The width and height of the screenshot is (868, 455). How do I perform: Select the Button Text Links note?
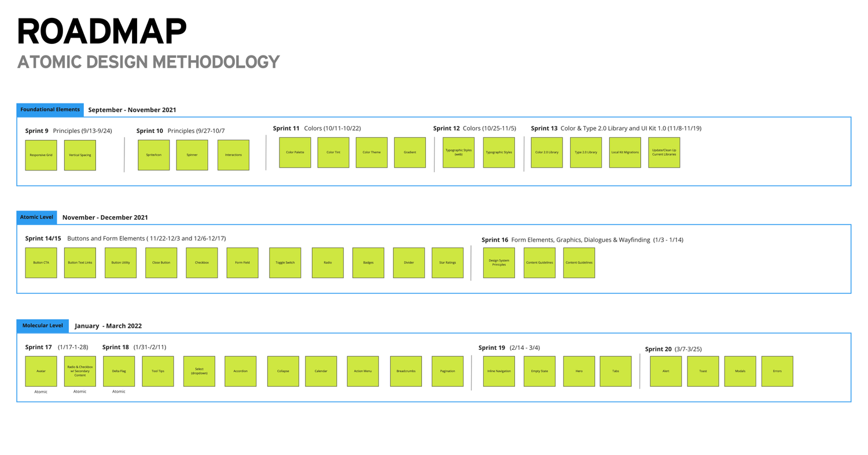[80, 262]
